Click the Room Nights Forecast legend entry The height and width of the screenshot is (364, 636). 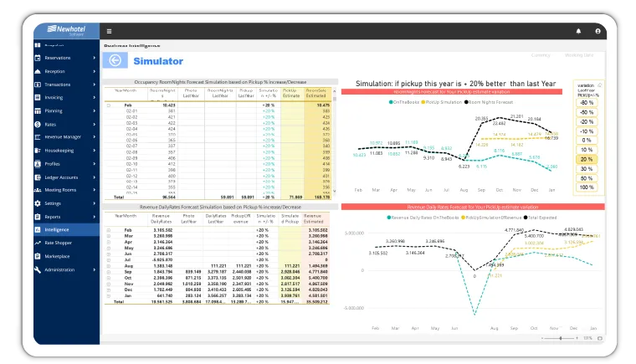pyautogui.click(x=489, y=102)
